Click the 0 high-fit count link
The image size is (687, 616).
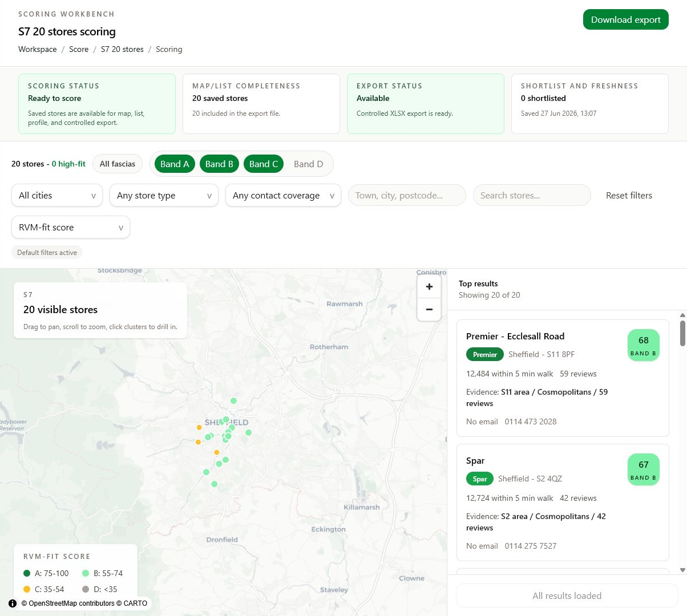68,164
